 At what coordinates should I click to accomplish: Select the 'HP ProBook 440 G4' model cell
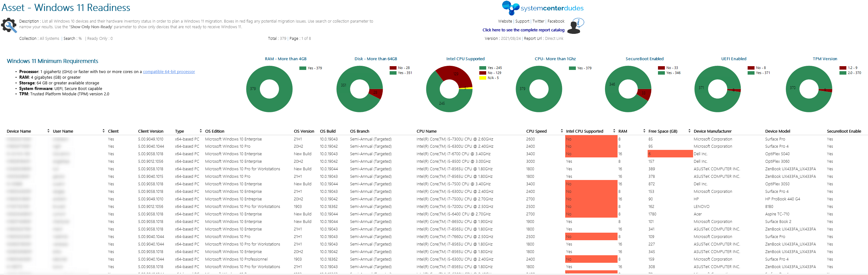pos(782,199)
